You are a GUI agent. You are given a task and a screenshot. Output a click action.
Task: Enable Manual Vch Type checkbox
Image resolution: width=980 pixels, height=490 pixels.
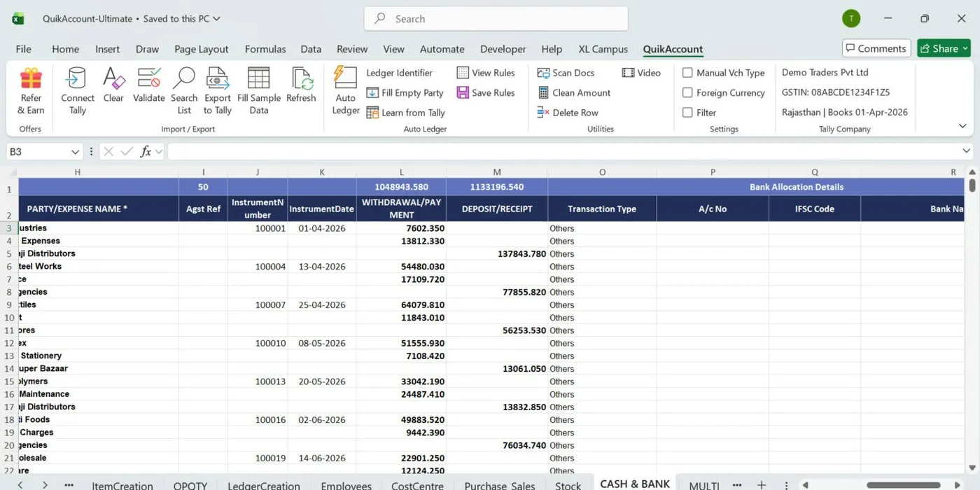point(687,73)
